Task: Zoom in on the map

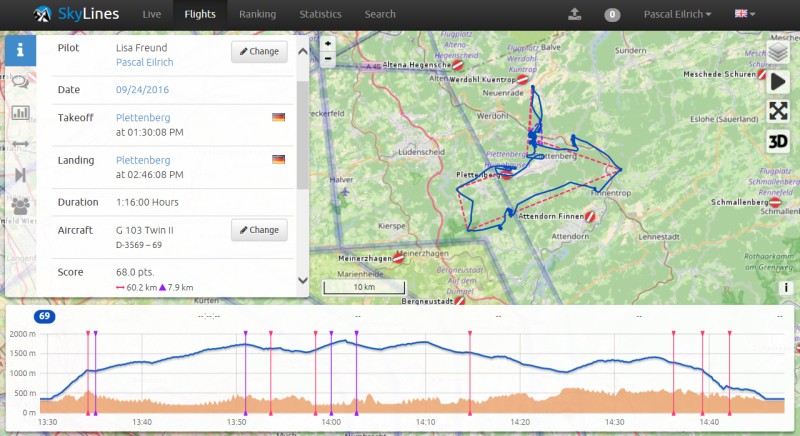Action: (x=328, y=44)
